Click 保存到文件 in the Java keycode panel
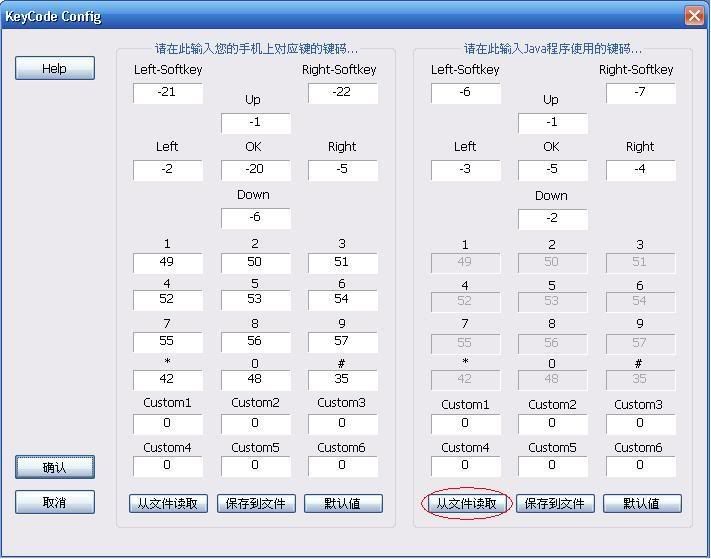Image resolution: width=711 pixels, height=559 pixels. tap(554, 504)
